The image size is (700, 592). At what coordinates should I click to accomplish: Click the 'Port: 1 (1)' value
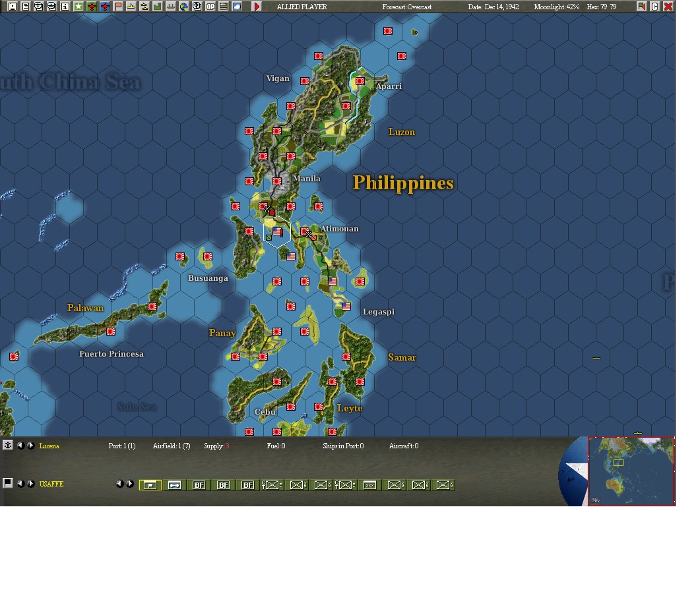[122, 446]
